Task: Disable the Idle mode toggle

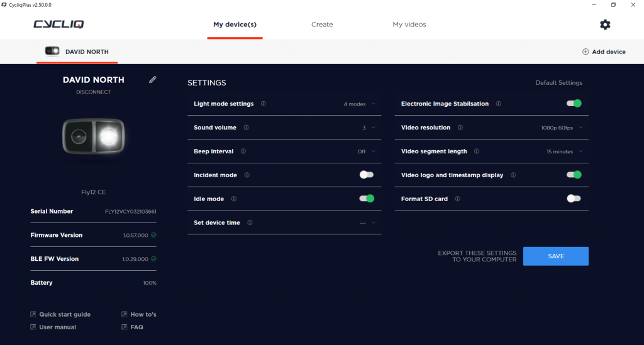Action: coord(367,199)
